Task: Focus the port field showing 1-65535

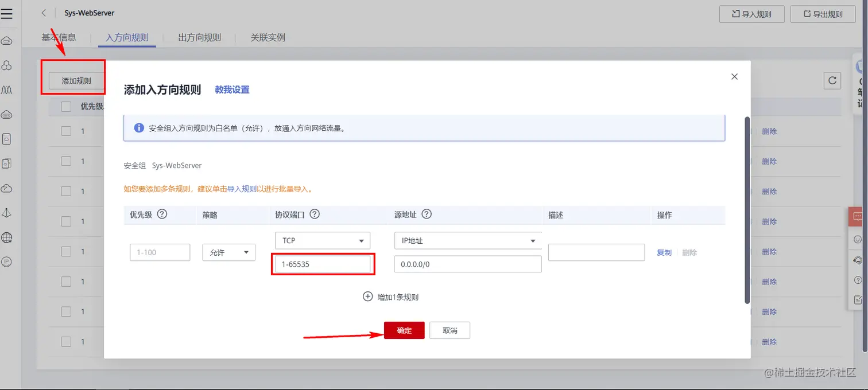Action: coord(323,264)
